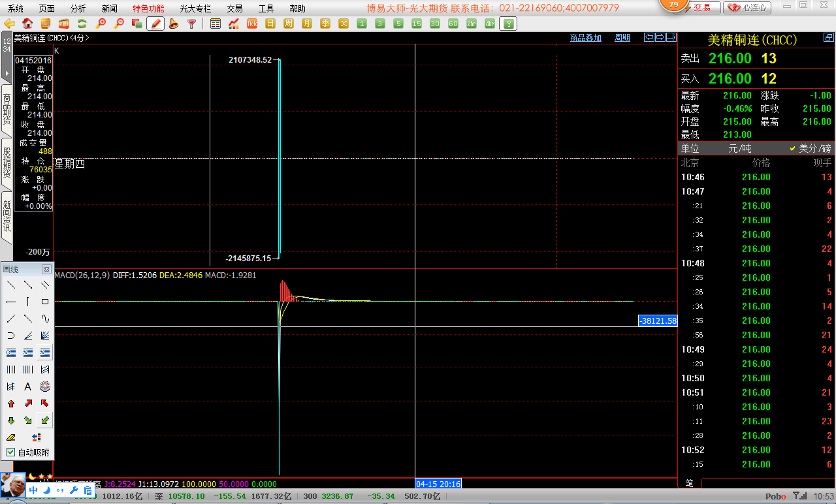
Task: Select the rectangle drawing tool
Action: click(x=45, y=302)
